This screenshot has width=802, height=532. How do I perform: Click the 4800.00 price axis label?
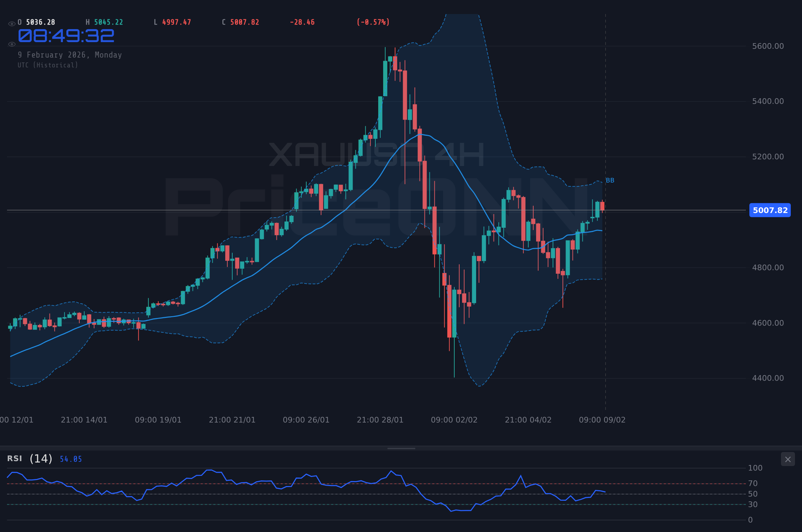768,267
